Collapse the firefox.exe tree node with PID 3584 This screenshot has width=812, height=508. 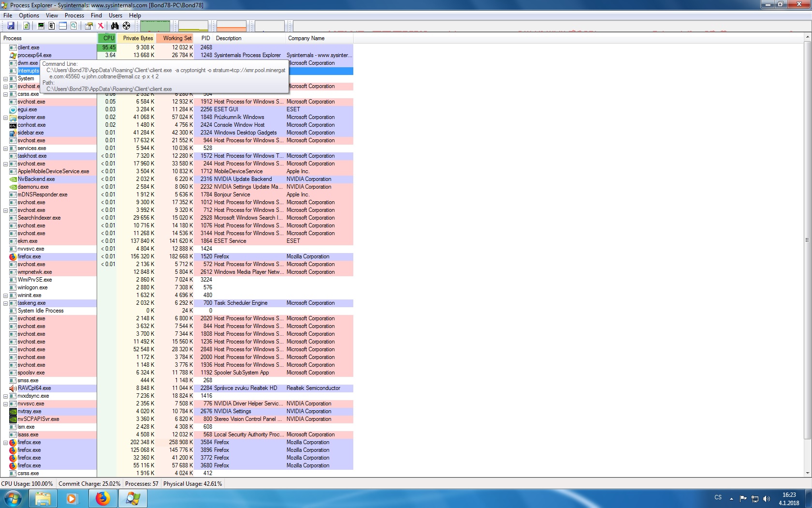coord(5,442)
